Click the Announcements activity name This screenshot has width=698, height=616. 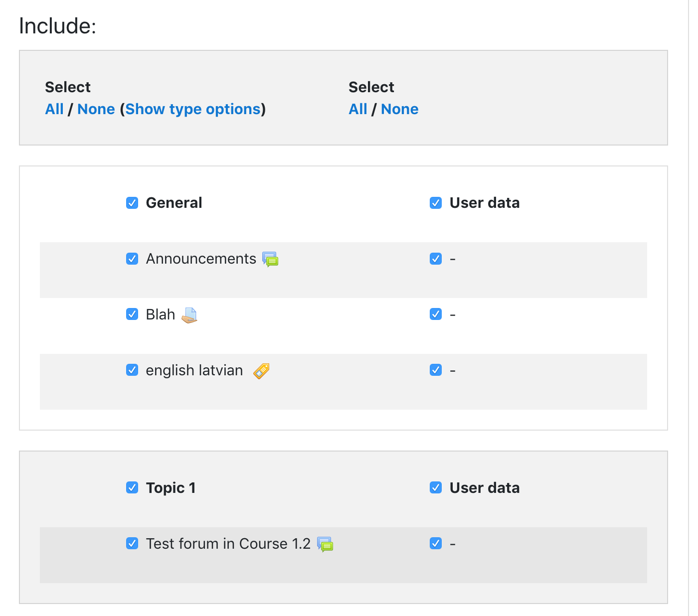click(201, 259)
